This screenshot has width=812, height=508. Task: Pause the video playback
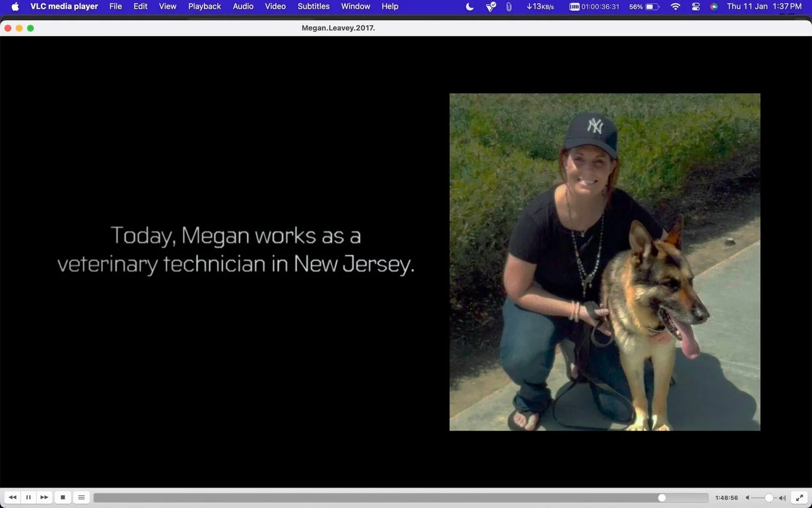click(29, 497)
